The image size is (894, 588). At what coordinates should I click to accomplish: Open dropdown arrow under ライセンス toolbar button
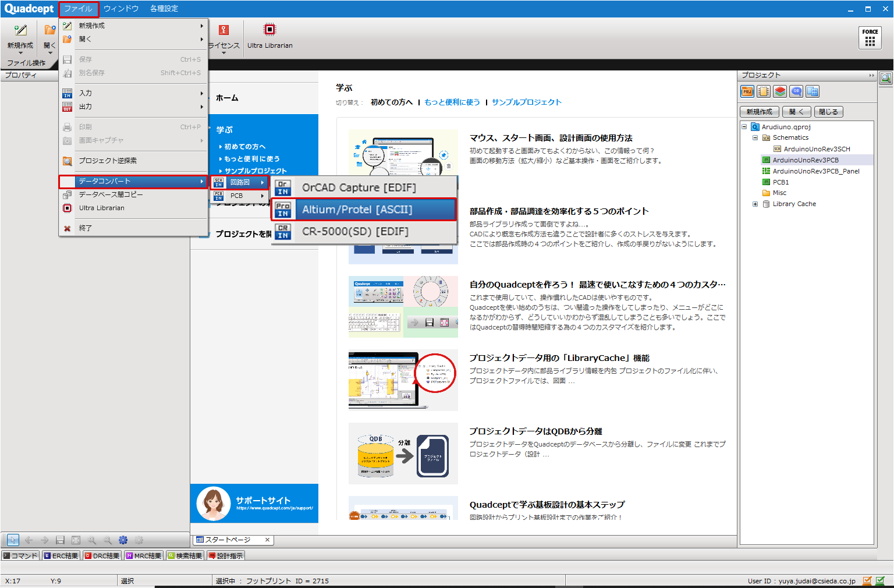point(223,53)
